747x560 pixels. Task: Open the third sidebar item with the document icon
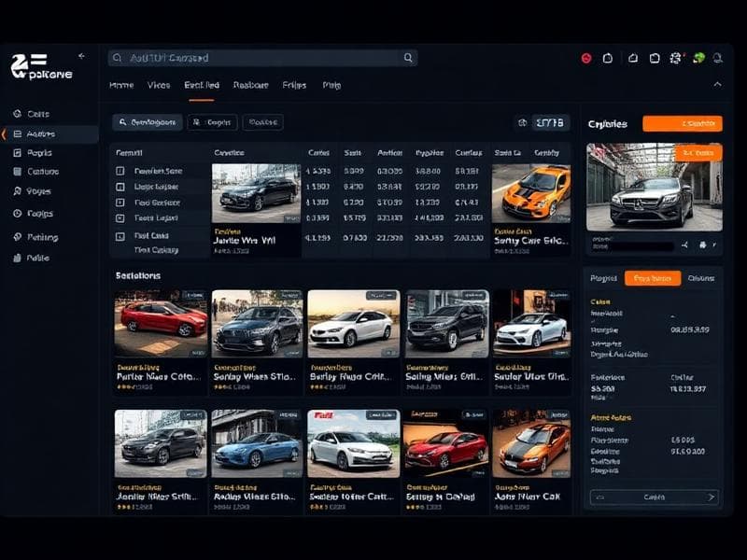(x=33, y=153)
